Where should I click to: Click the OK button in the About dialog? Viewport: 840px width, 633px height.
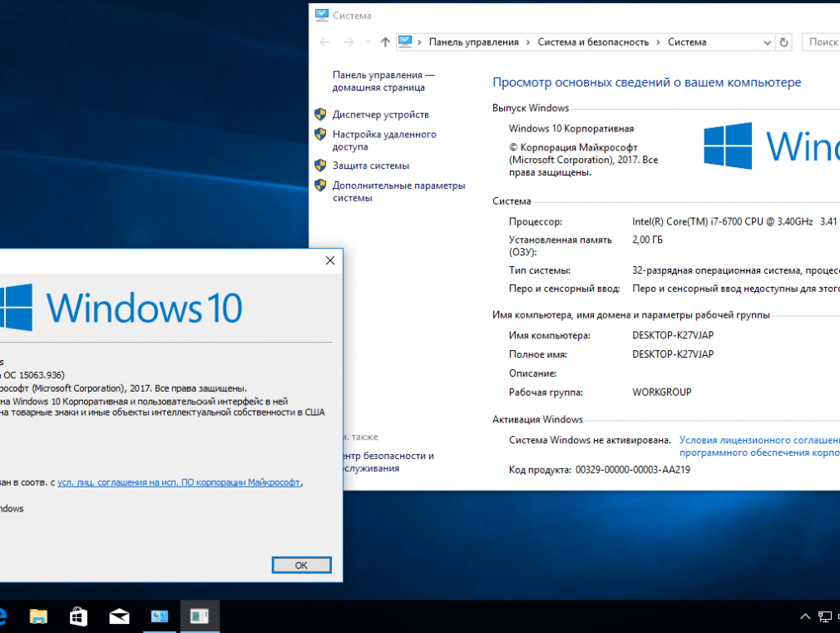click(302, 565)
